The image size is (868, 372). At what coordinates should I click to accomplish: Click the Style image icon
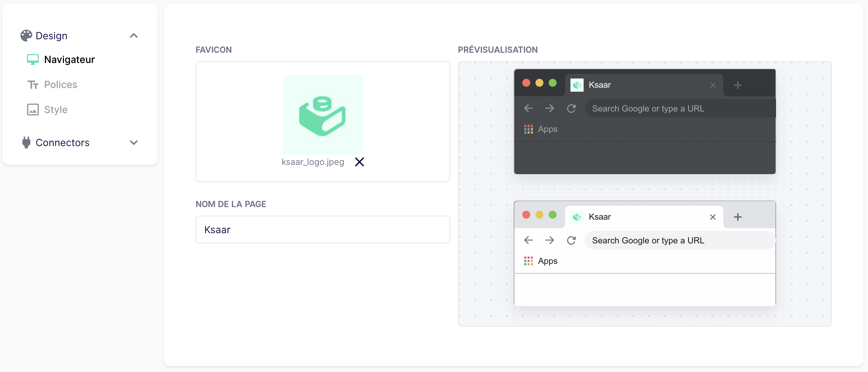point(33,109)
